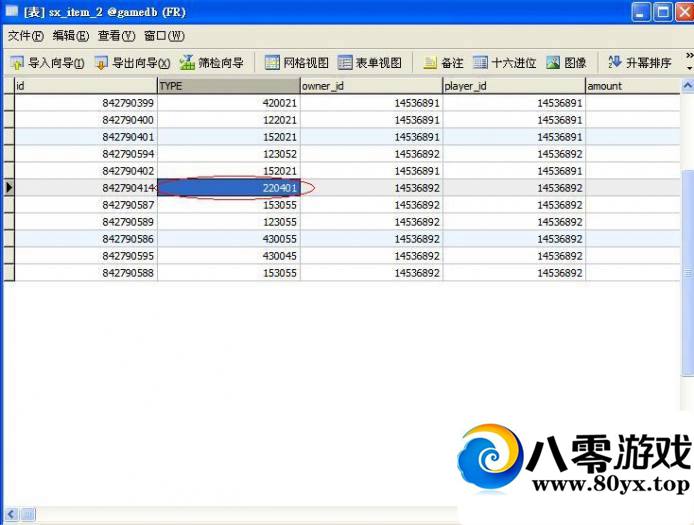Click the TYPE column header
694x525 pixels.
click(x=228, y=86)
